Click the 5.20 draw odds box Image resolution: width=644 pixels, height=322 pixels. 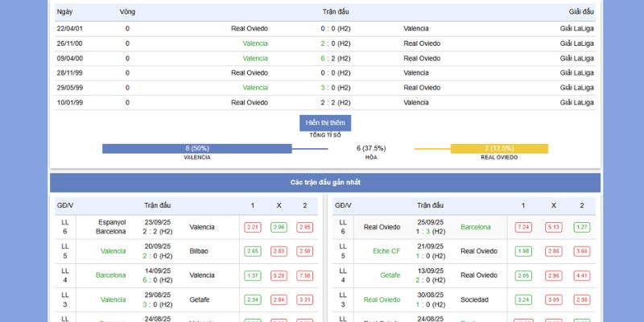(x=279, y=275)
